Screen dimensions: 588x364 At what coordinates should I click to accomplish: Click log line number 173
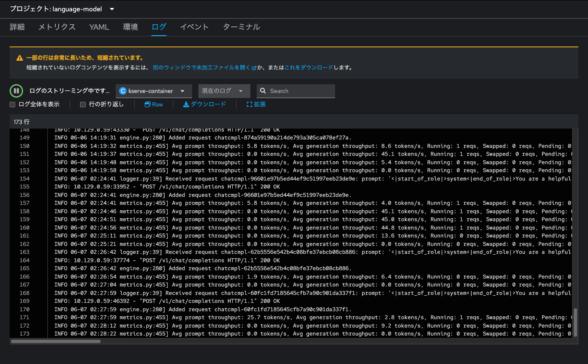point(25,334)
